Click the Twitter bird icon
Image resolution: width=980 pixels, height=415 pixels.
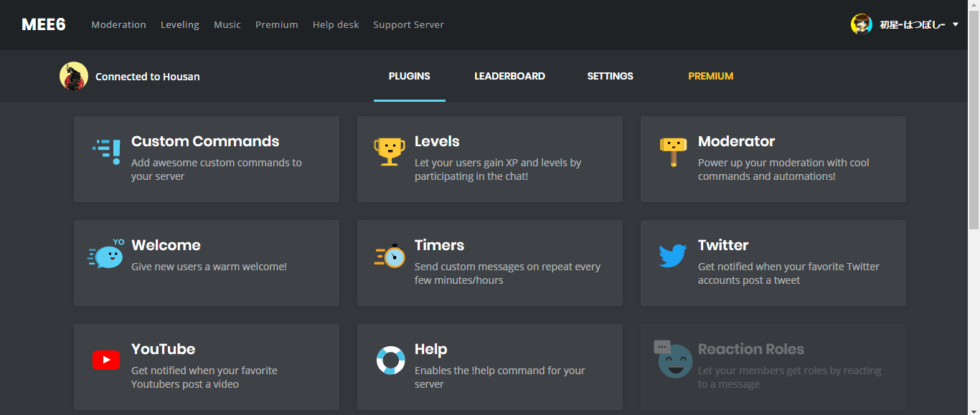pyautogui.click(x=673, y=255)
